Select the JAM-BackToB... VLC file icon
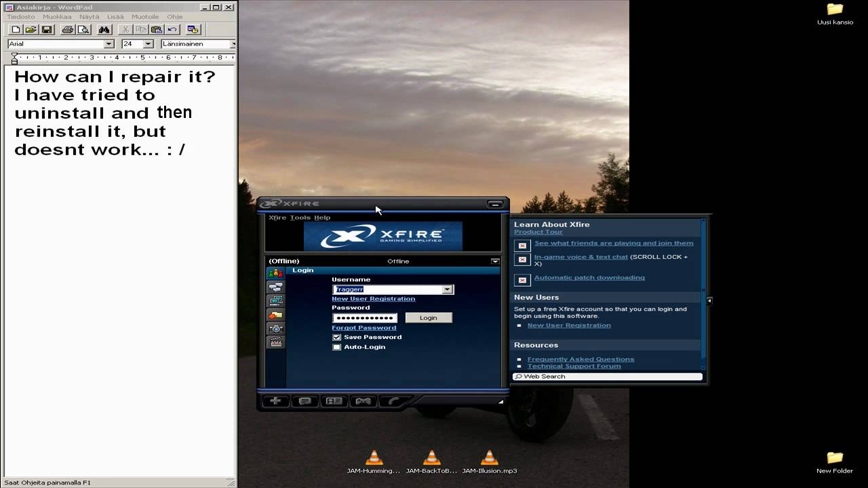Screen dimensions: 868x488 431,461
